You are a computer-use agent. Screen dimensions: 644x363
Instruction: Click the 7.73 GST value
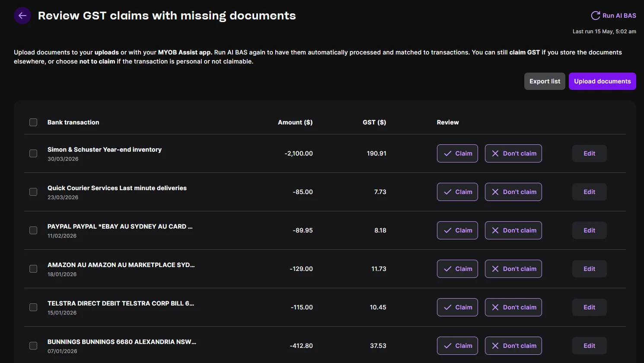click(380, 192)
